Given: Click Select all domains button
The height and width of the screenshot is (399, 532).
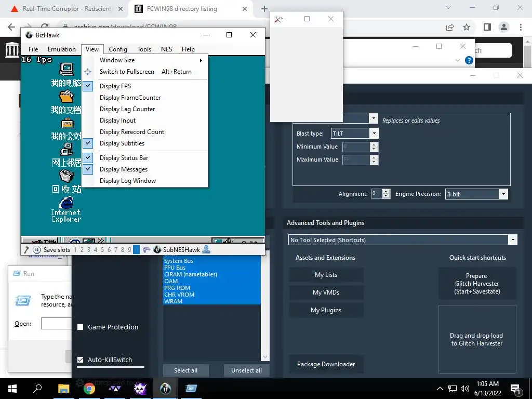Looking at the screenshot, I should click(x=185, y=370).
